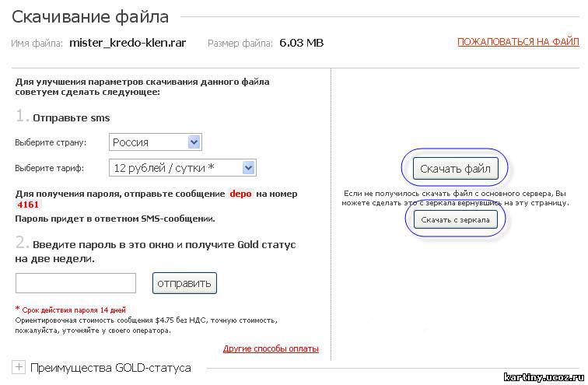Click the Отправьте sms step heading
This screenshot has width=588, height=385.
tap(72, 117)
